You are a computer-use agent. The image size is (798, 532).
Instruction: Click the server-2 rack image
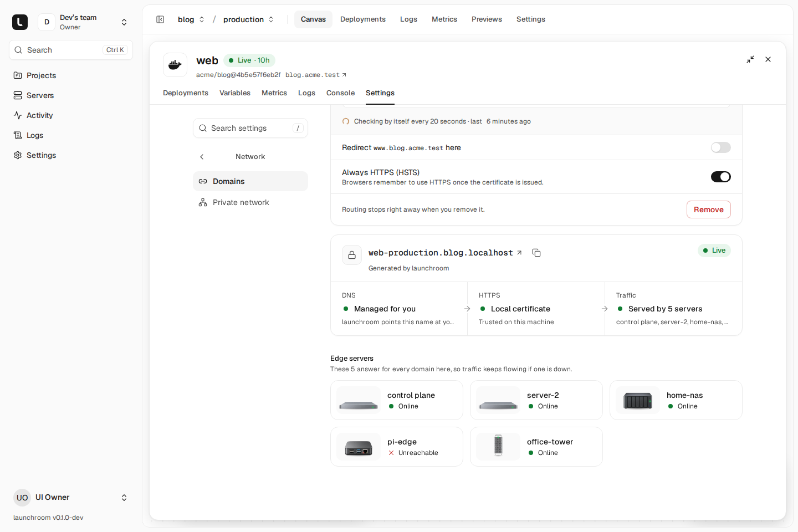tap(498, 400)
